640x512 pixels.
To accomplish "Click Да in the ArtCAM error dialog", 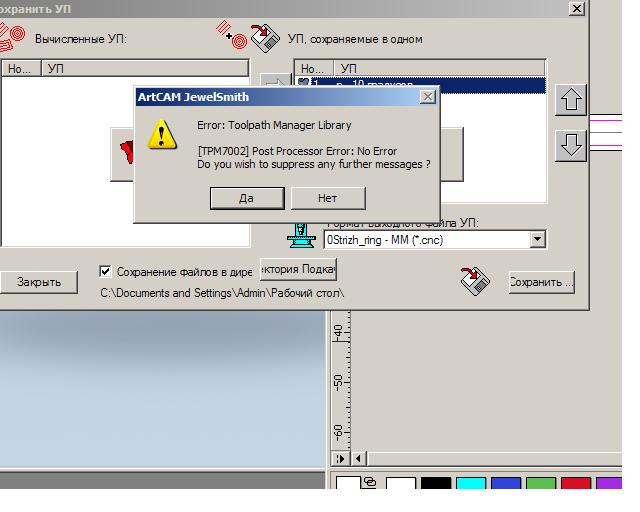I will click(247, 198).
